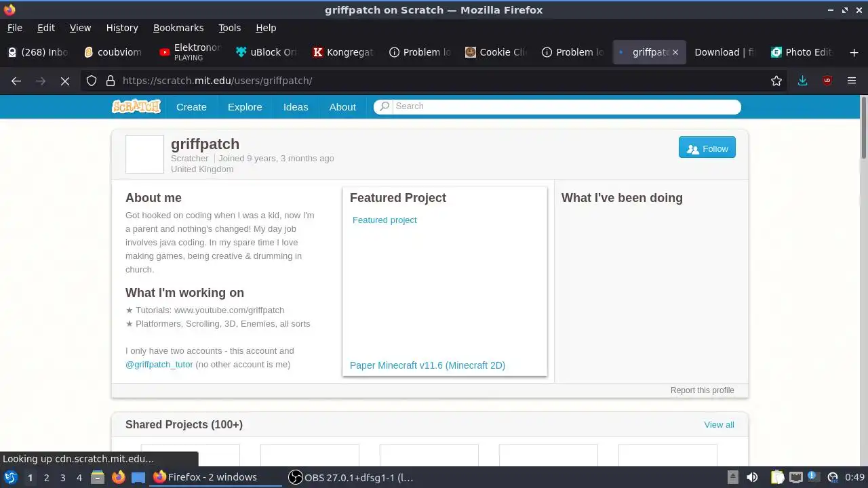Switch to workspace 2
The width and height of the screenshot is (868, 488).
point(46,477)
